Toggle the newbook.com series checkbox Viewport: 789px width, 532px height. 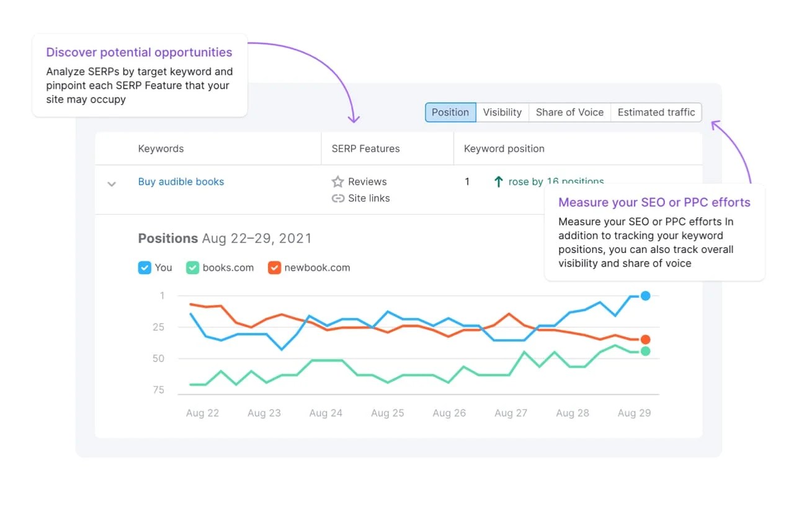coord(274,268)
